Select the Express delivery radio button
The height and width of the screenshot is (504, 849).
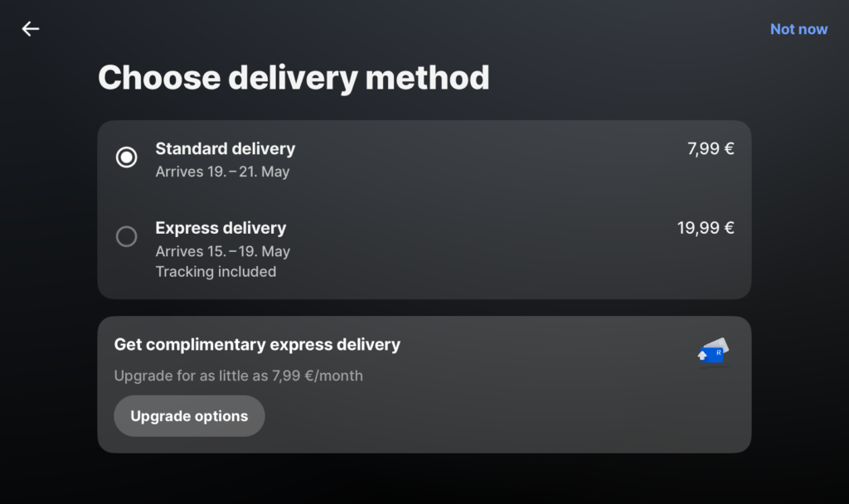tap(127, 237)
